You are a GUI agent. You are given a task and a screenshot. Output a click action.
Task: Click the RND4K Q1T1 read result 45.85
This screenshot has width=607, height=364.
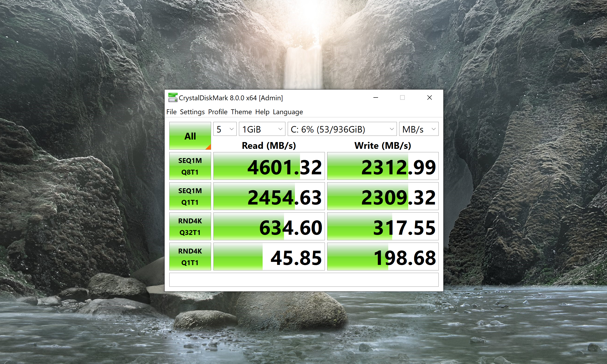269,257
